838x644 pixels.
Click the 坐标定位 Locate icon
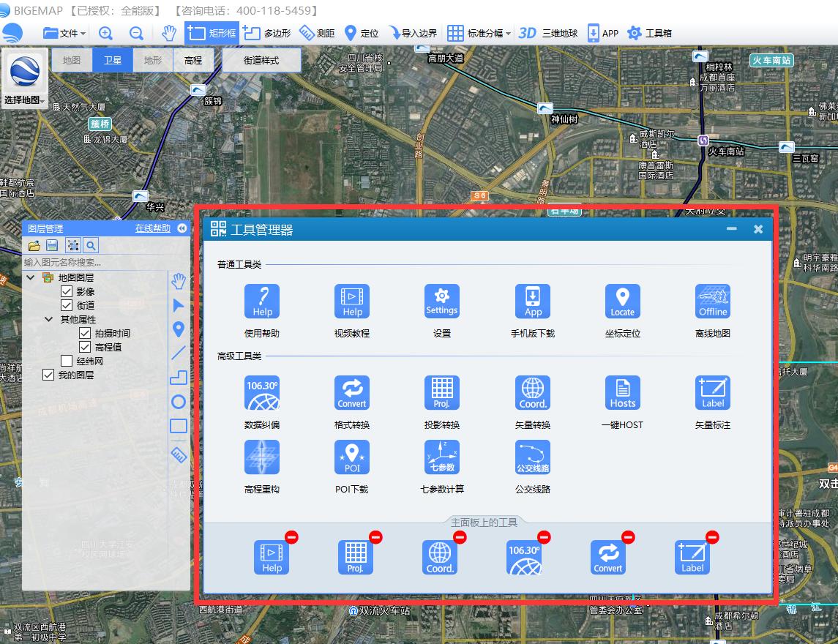click(x=622, y=302)
